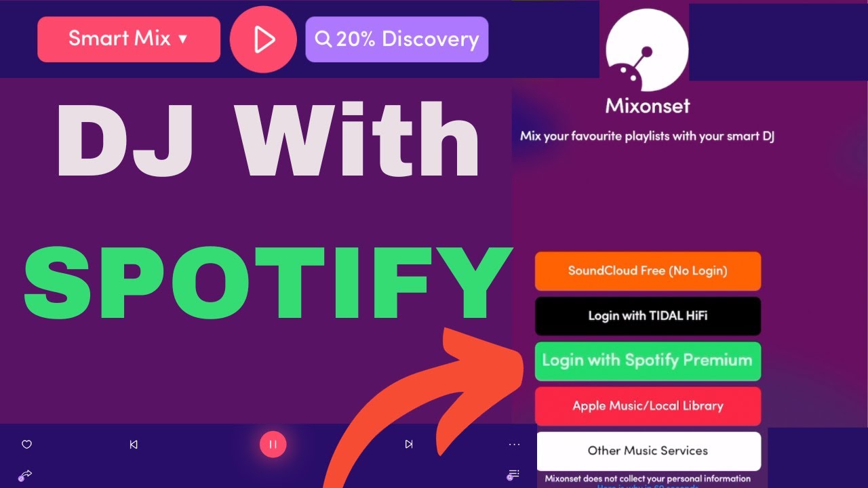Skip to the next track
Viewport: 868px width, 488px height.
pos(408,445)
